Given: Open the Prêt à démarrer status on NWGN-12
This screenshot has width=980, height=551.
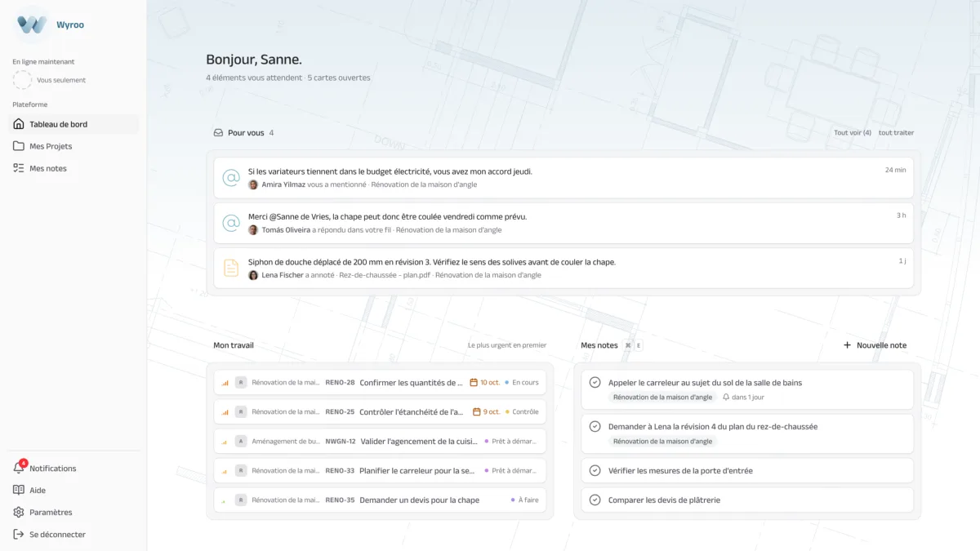Looking at the screenshot, I should [510, 442].
